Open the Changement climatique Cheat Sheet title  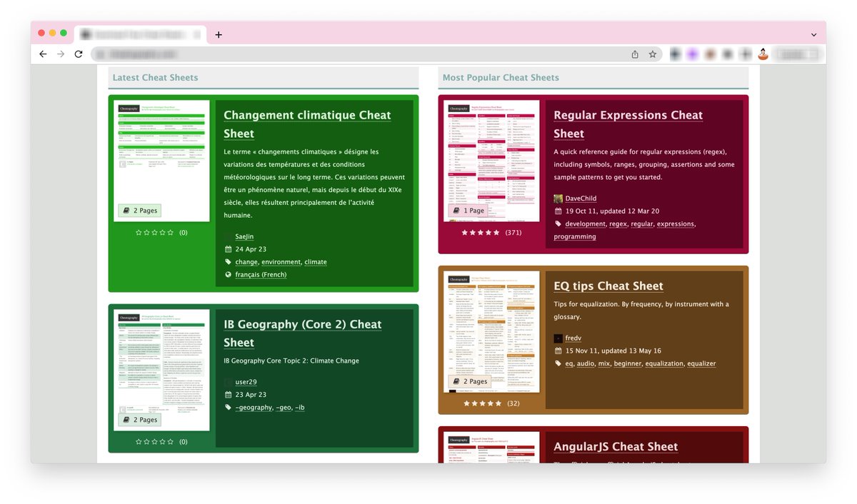click(x=307, y=124)
